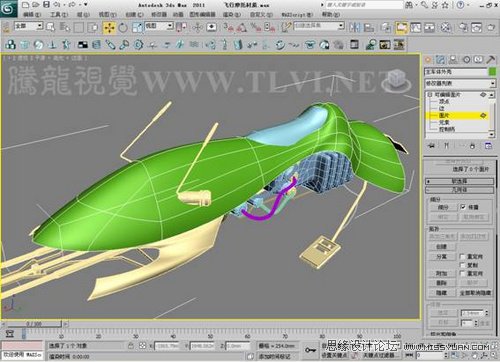
Task: Open the 3ds Max application menu button
Action: coord(8,8)
